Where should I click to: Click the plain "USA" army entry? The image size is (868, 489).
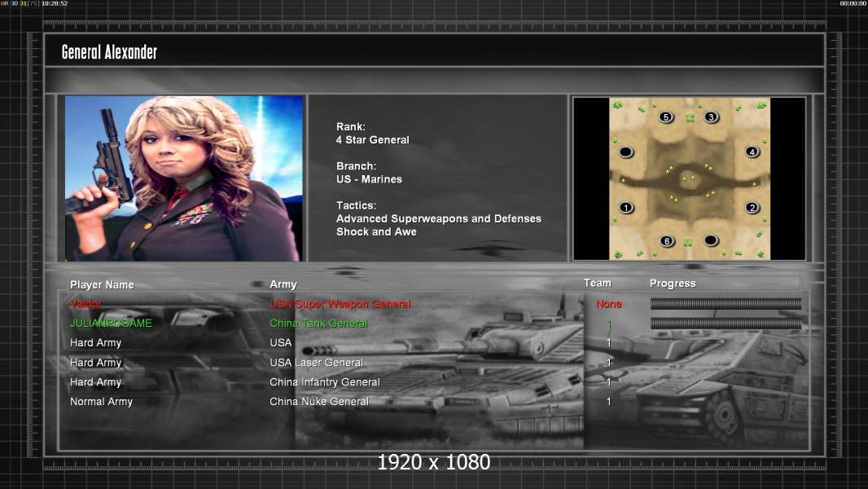pyautogui.click(x=281, y=343)
